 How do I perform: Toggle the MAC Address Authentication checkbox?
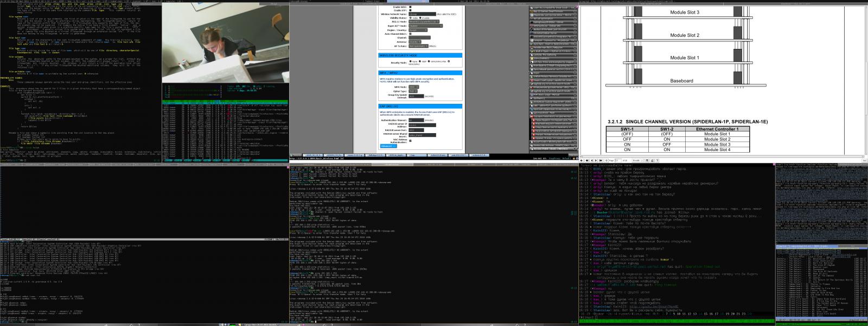click(x=410, y=141)
